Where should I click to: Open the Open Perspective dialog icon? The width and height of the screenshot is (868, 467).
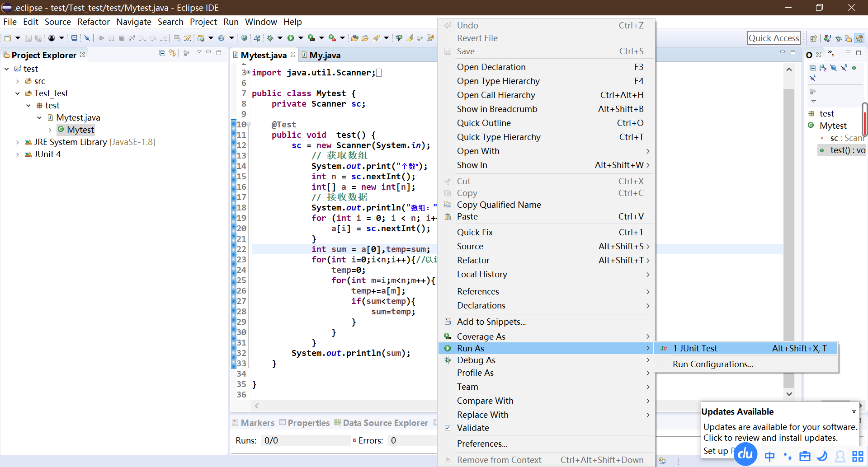(x=813, y=38)
